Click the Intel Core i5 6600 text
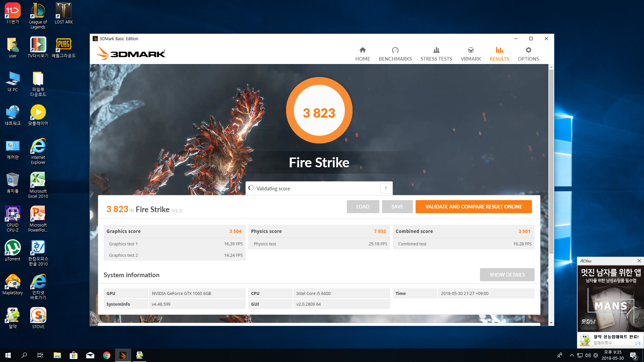The image size is (644, 362). [x=313, y=293]
